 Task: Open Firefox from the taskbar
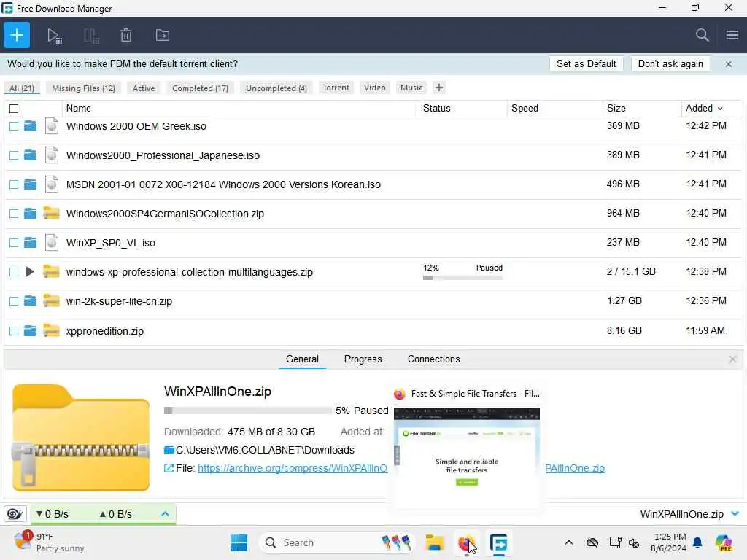pyautogui.click(x=466, y=542)
